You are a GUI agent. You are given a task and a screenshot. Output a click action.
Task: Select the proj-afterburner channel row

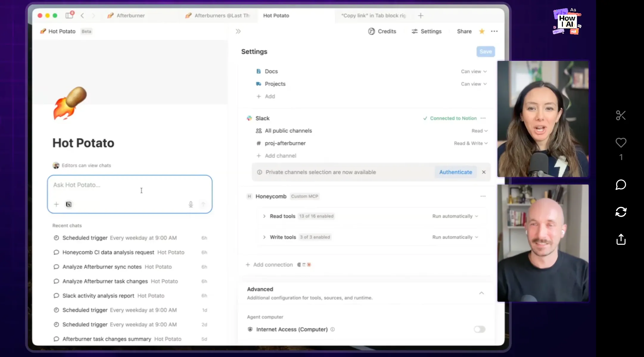pyautogui.click(x=372, y=143)
